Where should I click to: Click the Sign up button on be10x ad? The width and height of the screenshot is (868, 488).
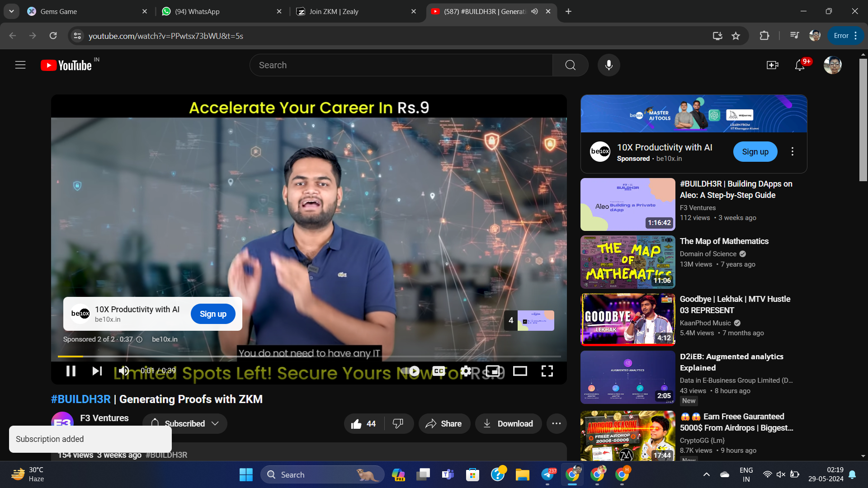pos(213,314)
